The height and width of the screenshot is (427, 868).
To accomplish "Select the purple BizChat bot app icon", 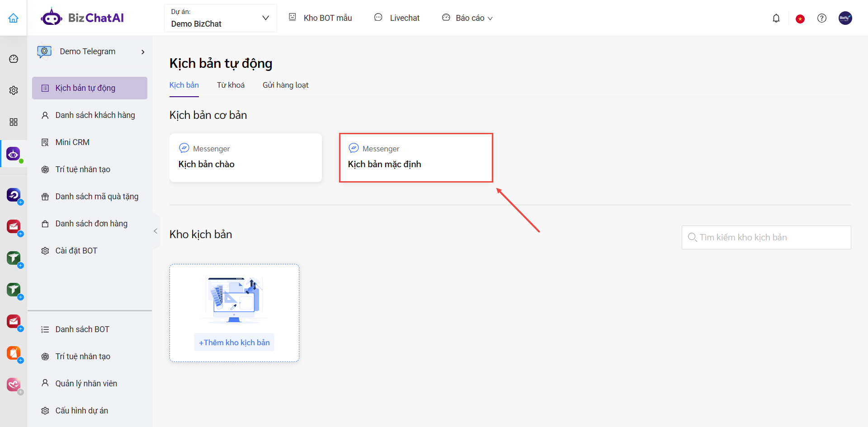I will (x=14, y=154).
